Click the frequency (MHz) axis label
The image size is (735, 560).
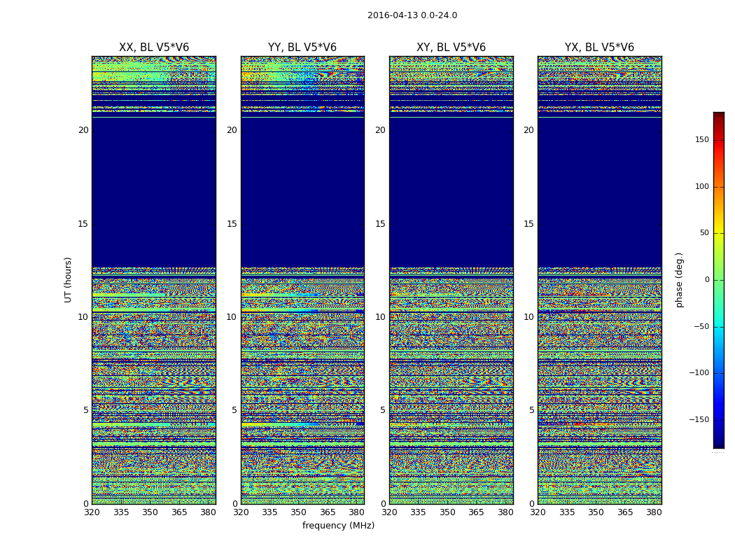point(338,526)
